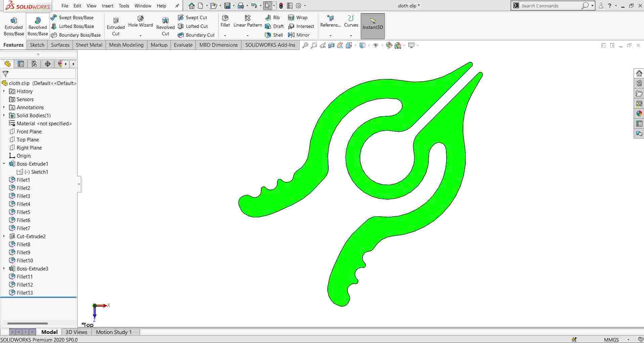Open the Options gear icon

(x=298, y=6)
